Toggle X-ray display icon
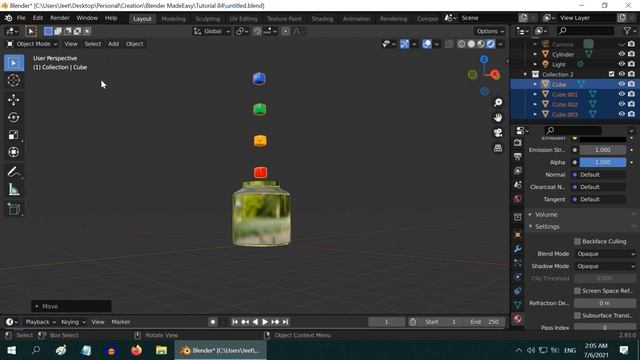The width and height of the screenshot is (640, 360). [x=449, y=44]
